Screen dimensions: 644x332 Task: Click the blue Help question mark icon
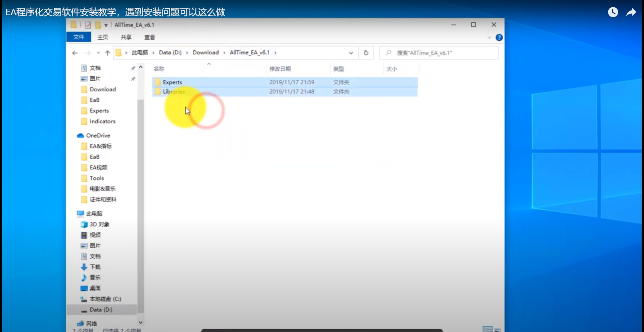point(499,38)
